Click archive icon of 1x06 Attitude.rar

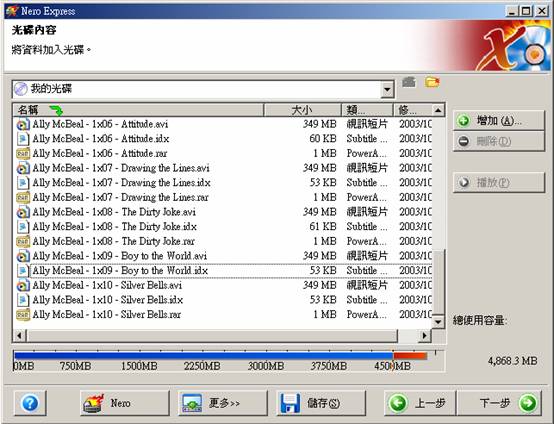(23, 154)
